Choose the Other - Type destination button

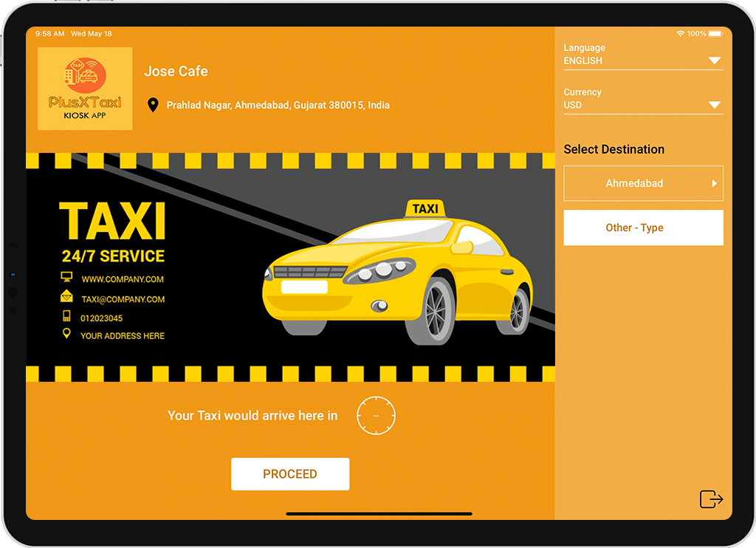click(x=643, y=227)
